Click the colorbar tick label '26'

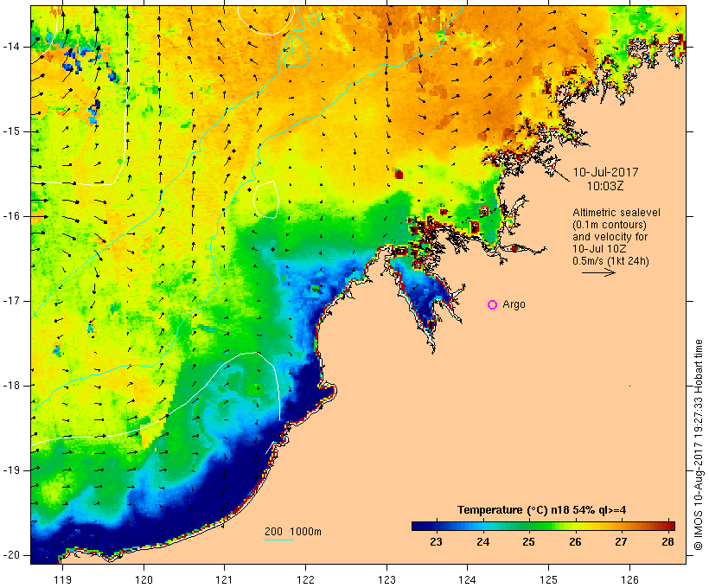click(x=575, y=542)
